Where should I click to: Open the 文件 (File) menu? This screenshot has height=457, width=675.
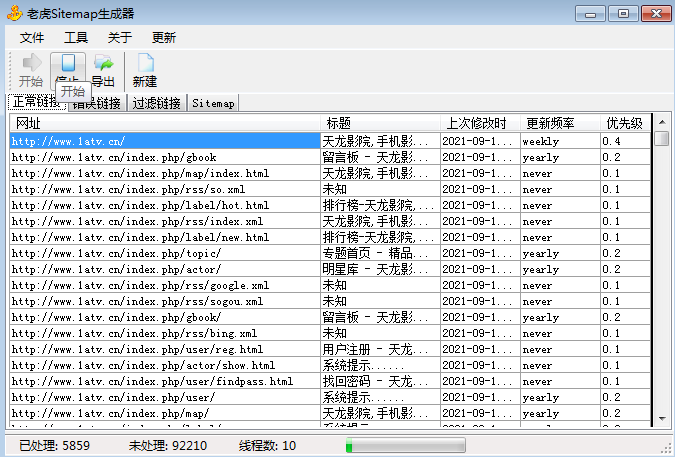[x=32, y=38]
